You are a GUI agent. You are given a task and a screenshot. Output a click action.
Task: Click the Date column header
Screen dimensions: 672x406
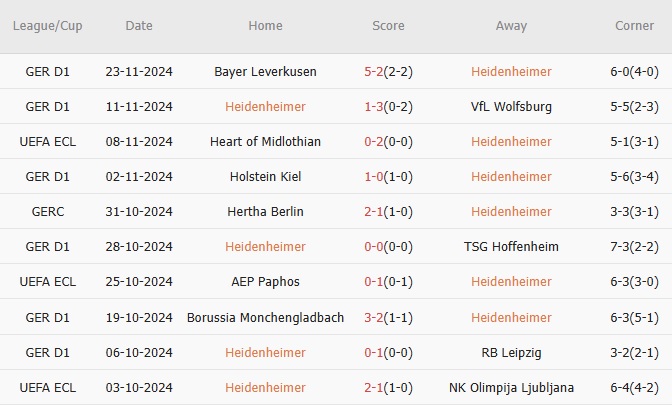[x=139, y=26]
